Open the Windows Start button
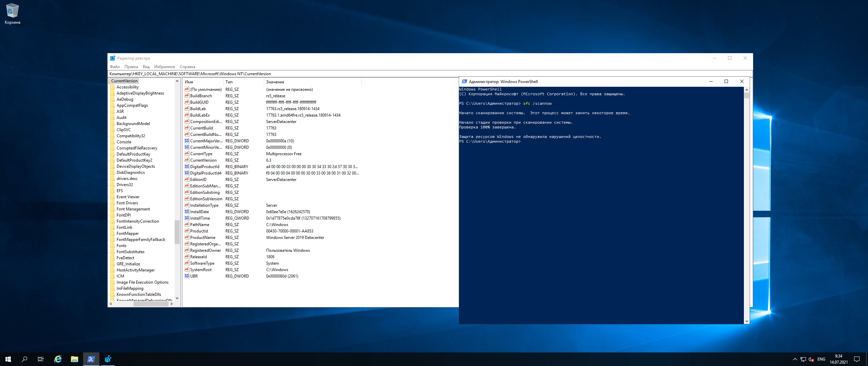 [8, 359]
